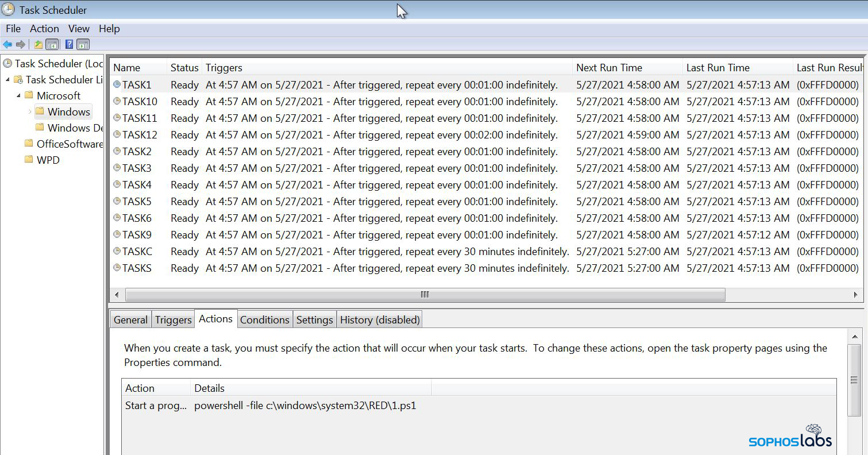The image size is (868, 455).
Task: Click the clock icon beside TASK10
Action: [x=117, y=101]
